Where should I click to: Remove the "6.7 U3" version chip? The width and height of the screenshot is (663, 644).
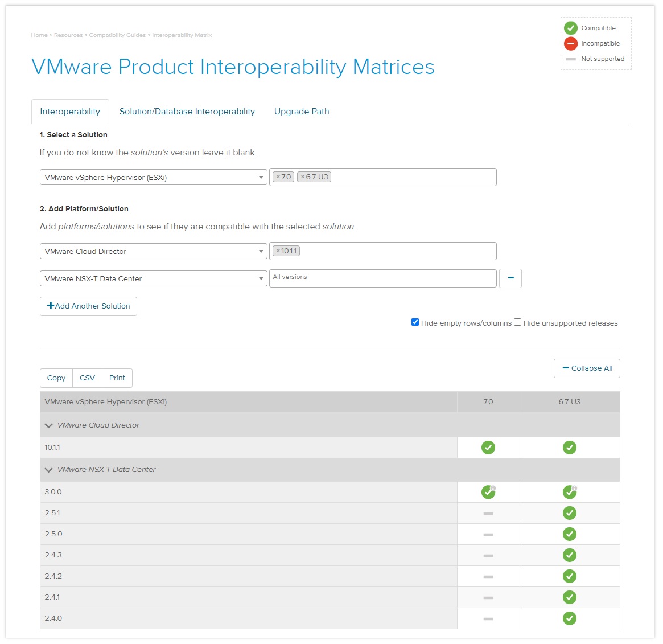(x=303, y=177)
